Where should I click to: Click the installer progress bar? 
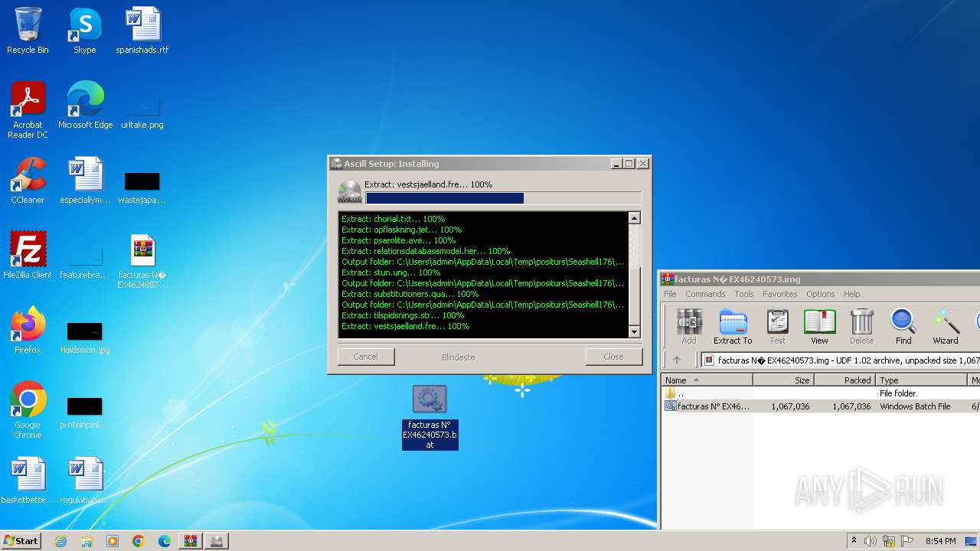pyautogui.click(x=503, y=198)
